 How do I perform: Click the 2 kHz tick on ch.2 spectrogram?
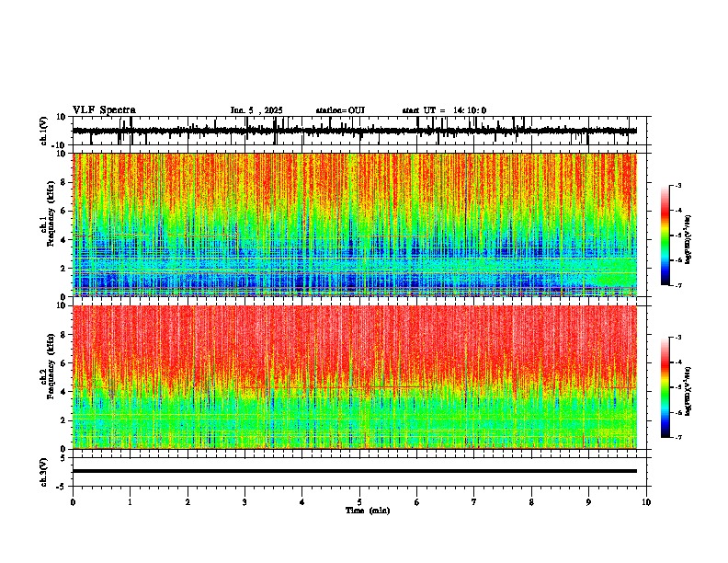64,420
